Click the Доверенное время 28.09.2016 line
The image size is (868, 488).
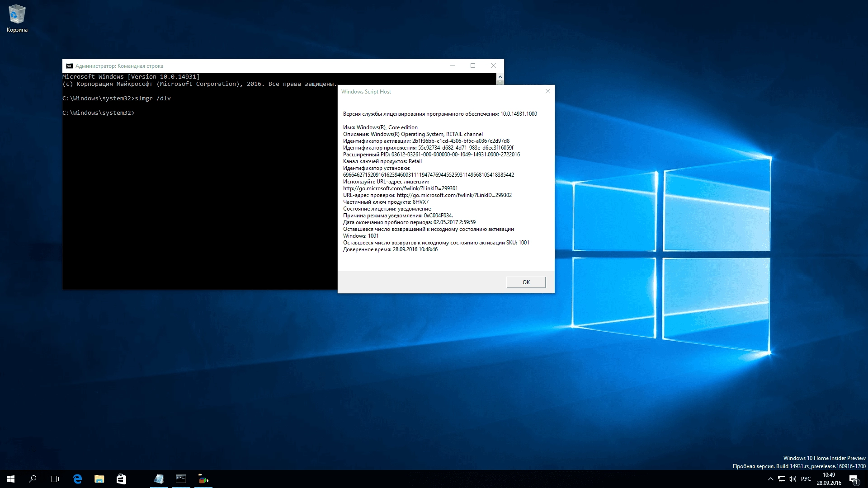390,249
